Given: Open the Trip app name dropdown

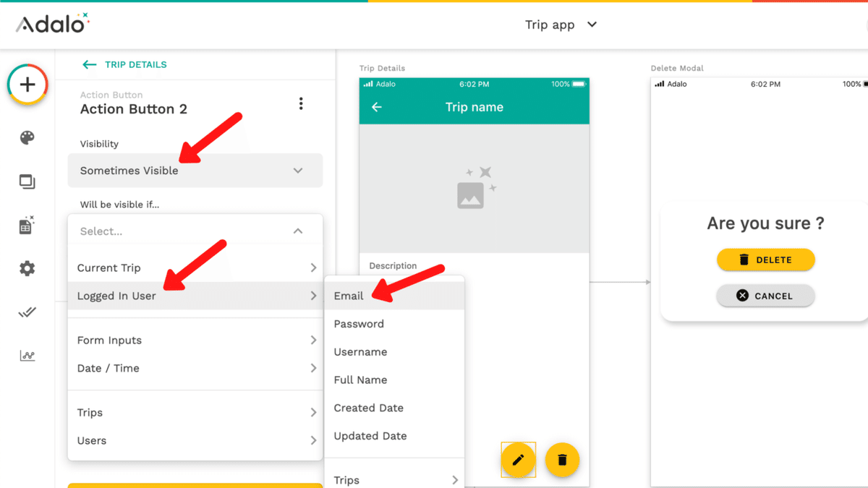Looking at the screenshot, I should pyautogui.click(x=561, y=25).
